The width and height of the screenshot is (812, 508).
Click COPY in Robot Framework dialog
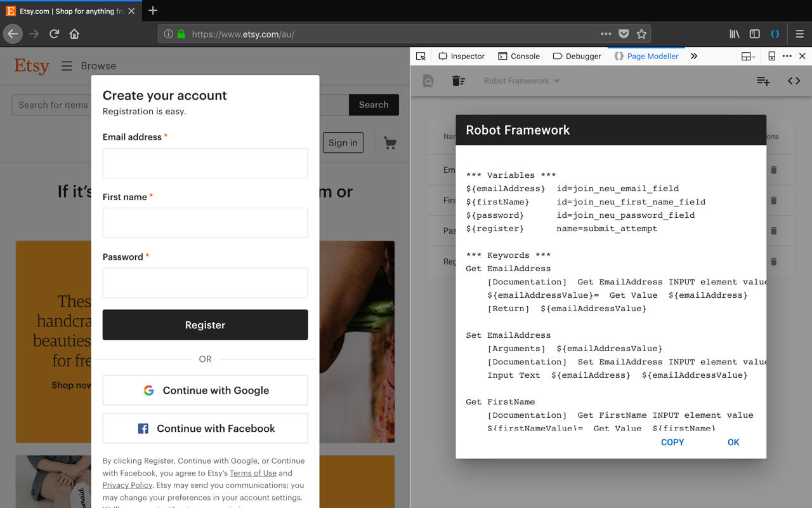(672, 442)
